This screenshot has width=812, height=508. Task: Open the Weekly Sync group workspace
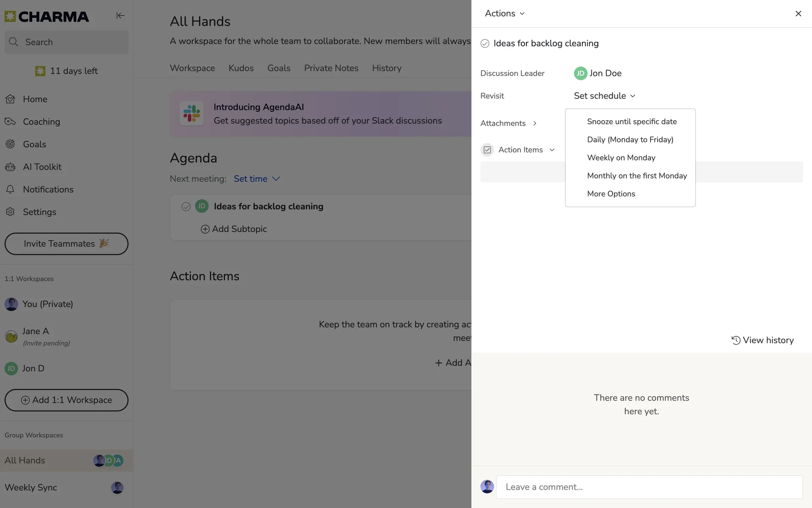pos(31,488)
